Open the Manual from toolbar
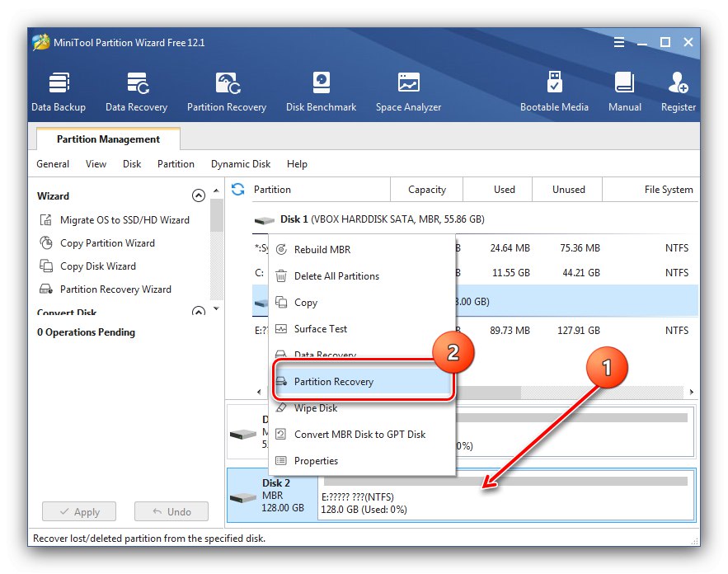Viewport: 728px width, 574px height. pyautogui.click(x=625, y=91)
